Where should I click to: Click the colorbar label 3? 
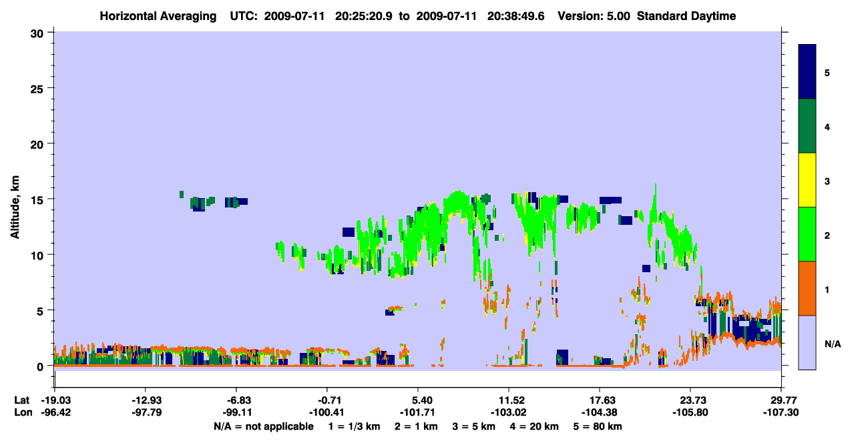point(827,180)
